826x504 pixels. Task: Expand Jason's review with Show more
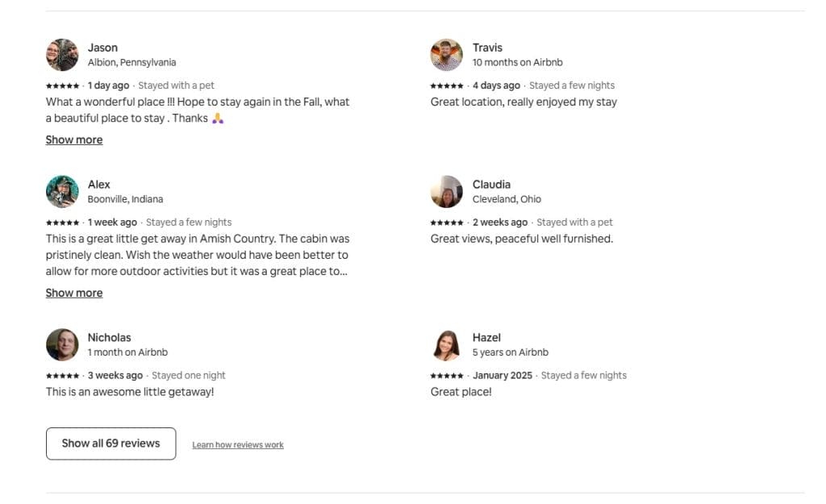(x=74, y=140)
